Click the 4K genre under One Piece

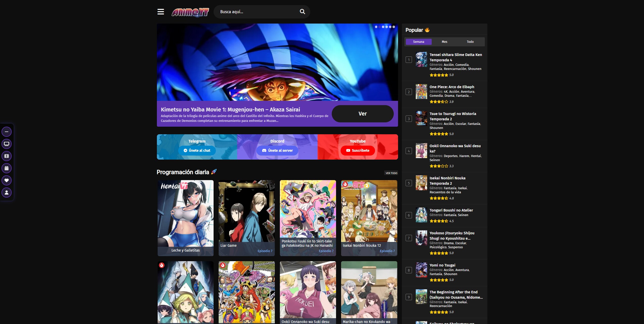(446, 92)
